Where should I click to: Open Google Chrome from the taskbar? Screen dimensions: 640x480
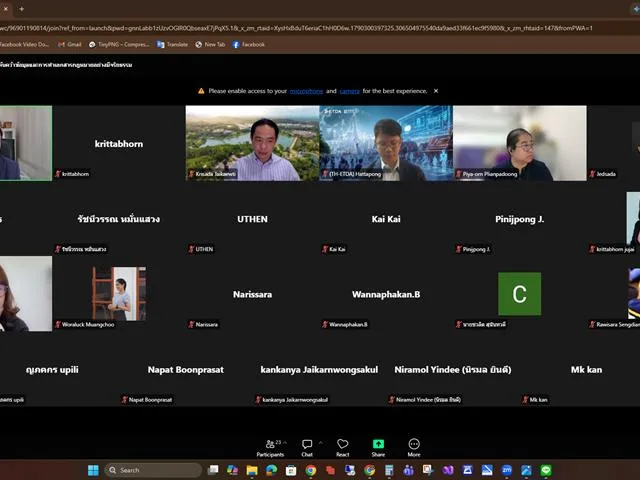click(311, 470)
